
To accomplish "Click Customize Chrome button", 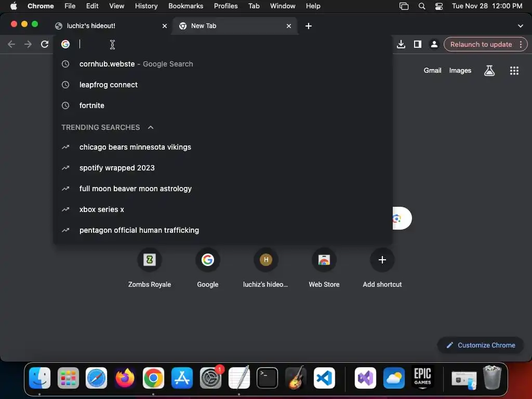I will coord(481,345).
